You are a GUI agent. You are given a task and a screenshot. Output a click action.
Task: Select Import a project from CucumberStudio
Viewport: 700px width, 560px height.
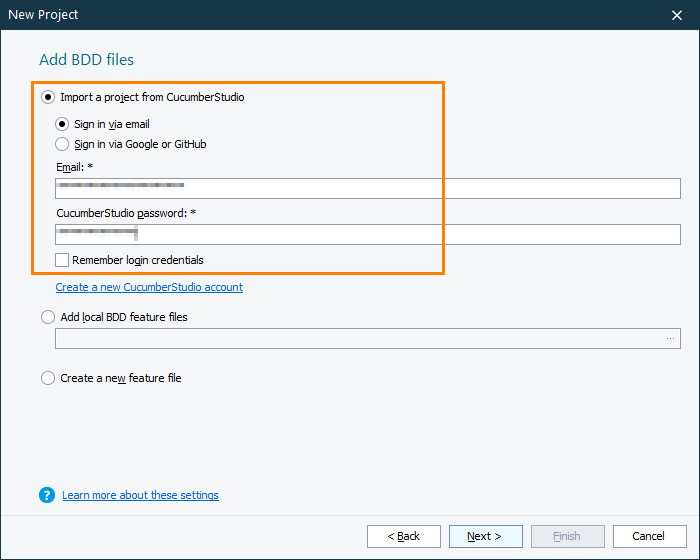pos(48,98)
